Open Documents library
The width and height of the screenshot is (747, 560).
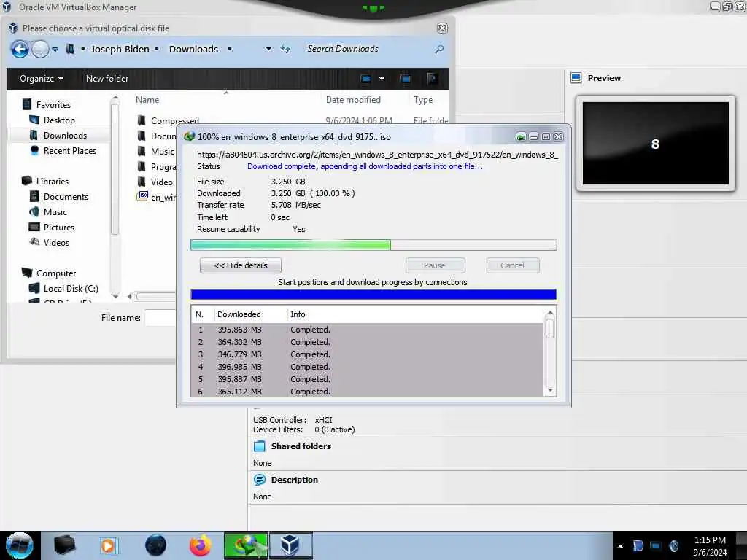59,197
